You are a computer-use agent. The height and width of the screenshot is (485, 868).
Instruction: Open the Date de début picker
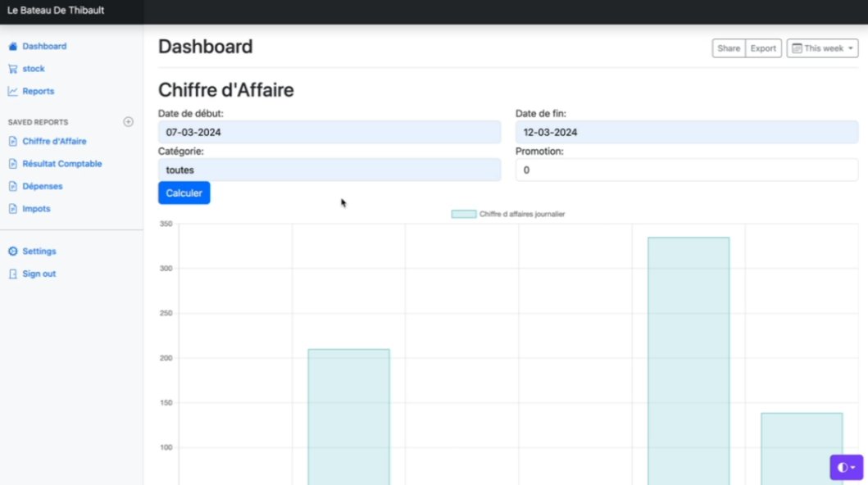click(329, 132)
